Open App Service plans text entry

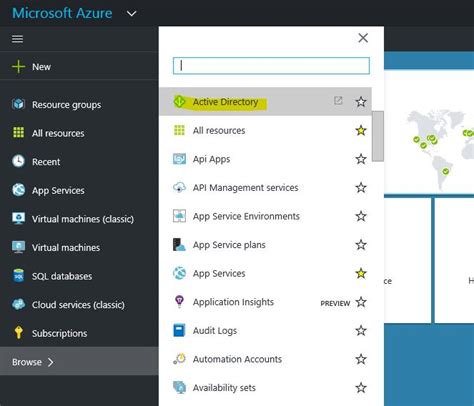pyautogui.click(x=229, y=245)
